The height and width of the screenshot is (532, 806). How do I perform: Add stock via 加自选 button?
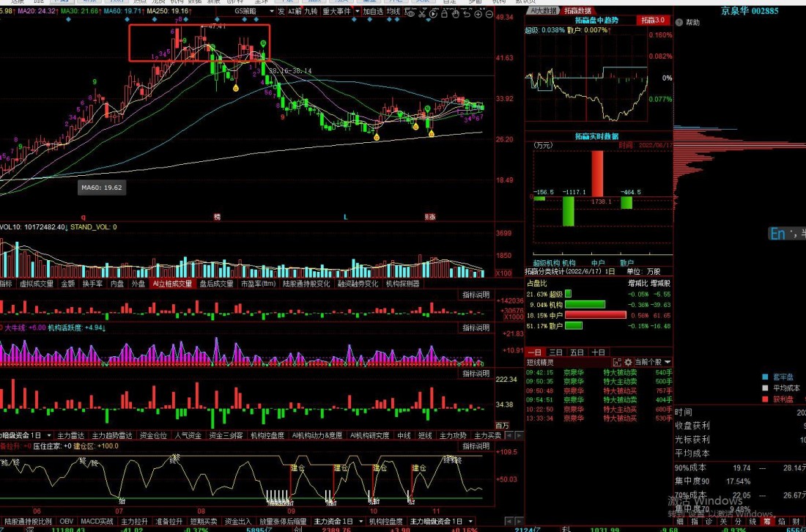373,11
